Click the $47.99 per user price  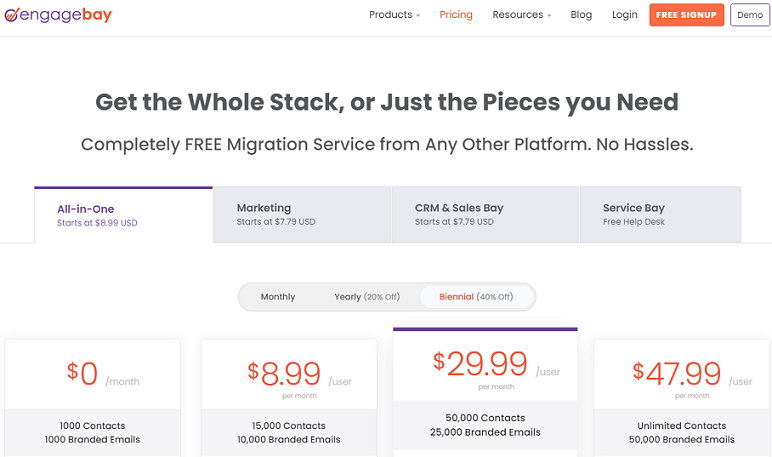pyautogui.click(x=692, y=374)
